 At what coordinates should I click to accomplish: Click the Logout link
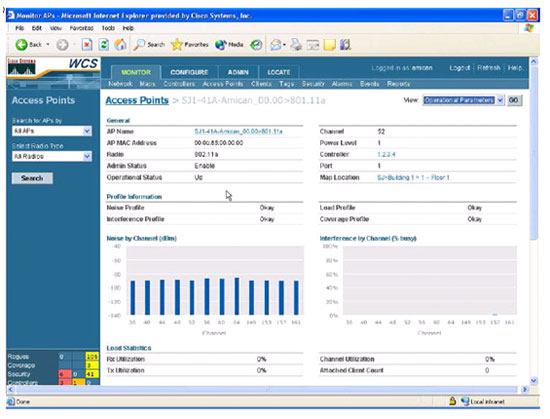click(460, 68)
